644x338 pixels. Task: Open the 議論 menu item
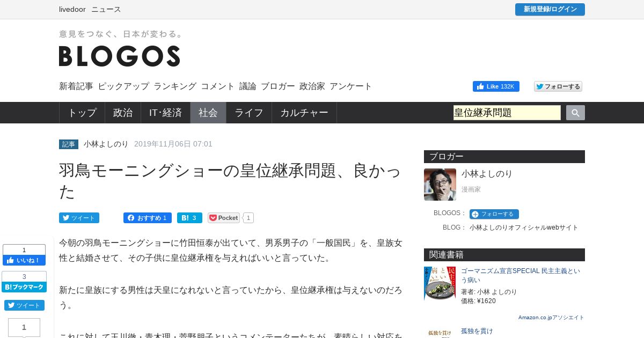[248, 86]
